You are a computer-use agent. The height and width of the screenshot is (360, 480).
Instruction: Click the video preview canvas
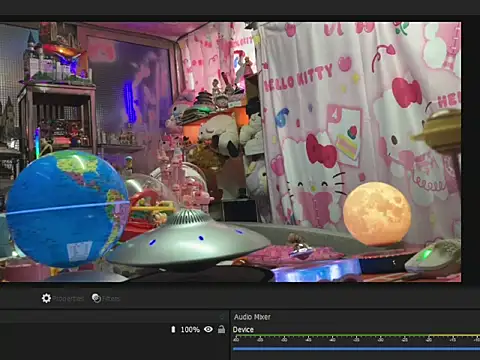[230, 152]
